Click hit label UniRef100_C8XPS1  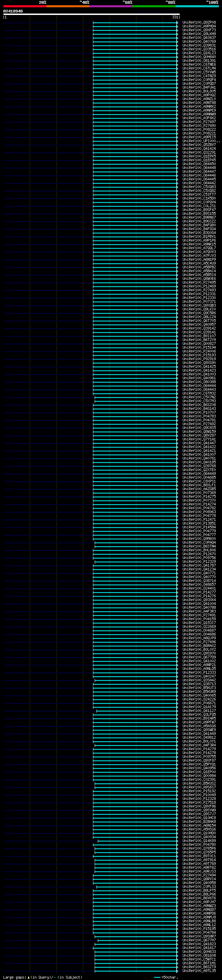tap(199, 481)
